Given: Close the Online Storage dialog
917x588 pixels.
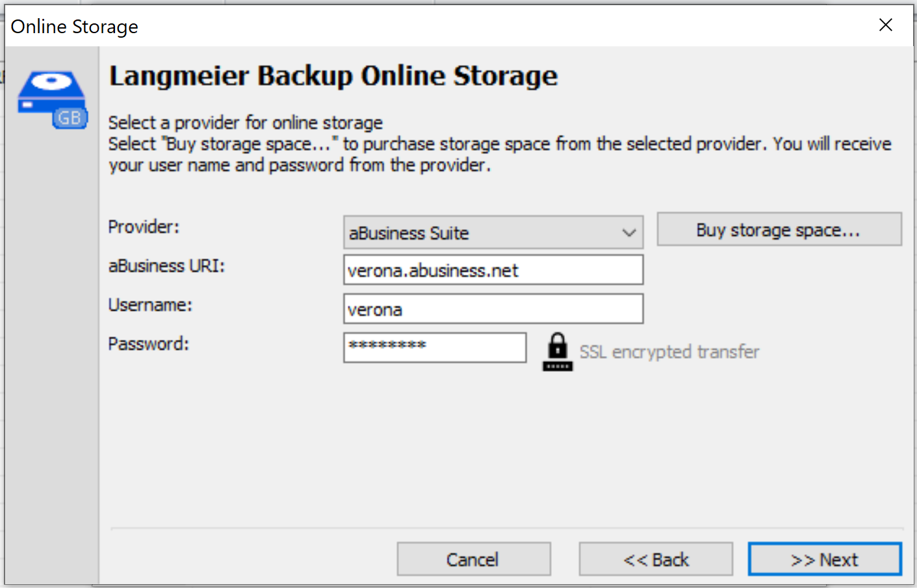Looking at the screenshot, I should tap(885, 25).
